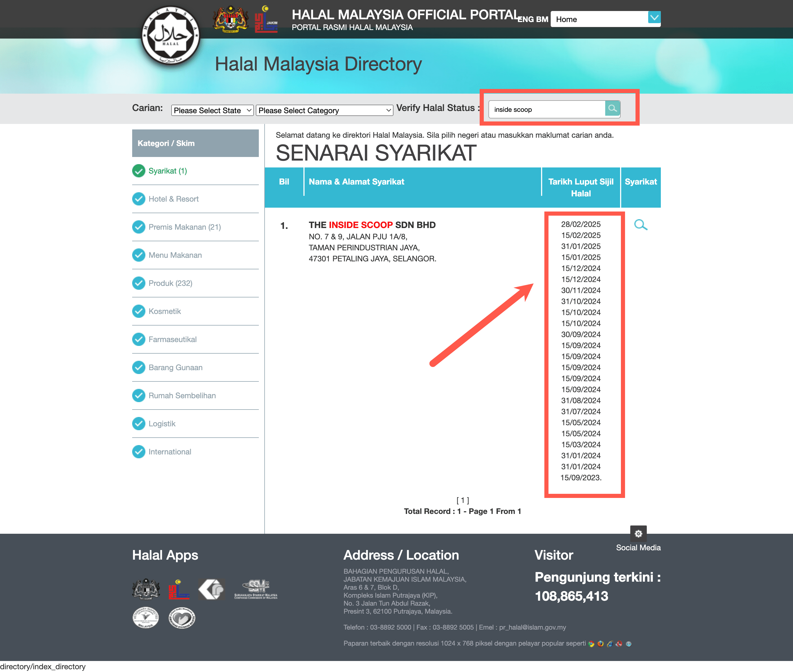Click the Malaysia coat of arms in header
The width and height of the screenshot is (793, 672).
click(230, 19)
